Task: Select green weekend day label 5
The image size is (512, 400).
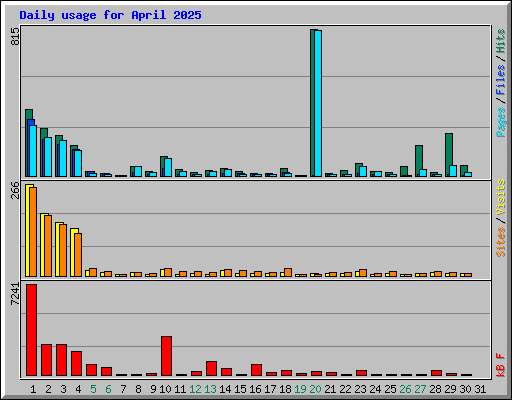Action: point(93,389)
